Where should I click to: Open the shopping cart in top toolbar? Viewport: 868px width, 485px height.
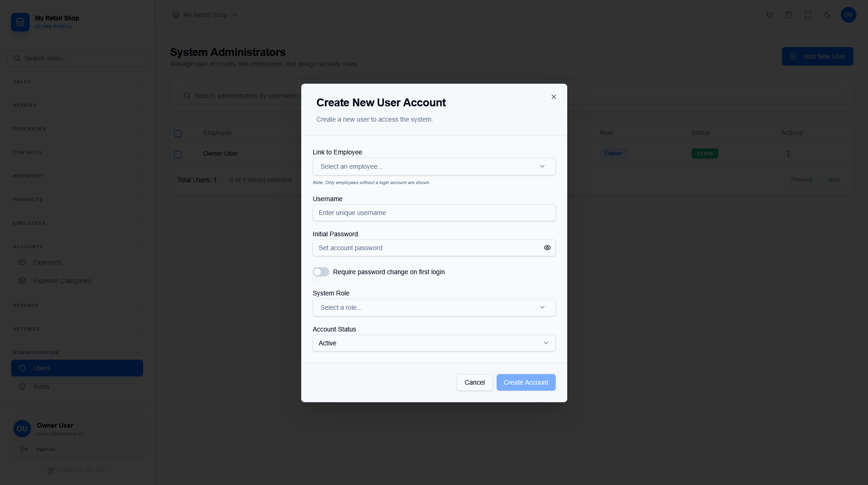[768, 15]
